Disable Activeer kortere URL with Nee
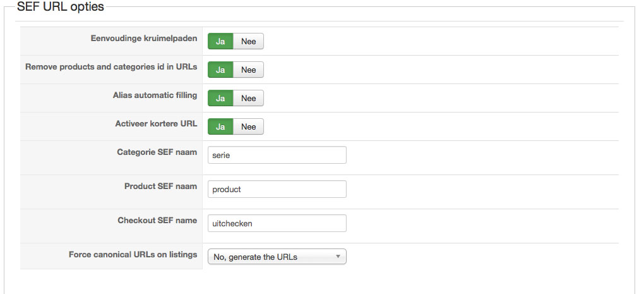Screen dimensions: 644x294 click(x=248, y=126)
